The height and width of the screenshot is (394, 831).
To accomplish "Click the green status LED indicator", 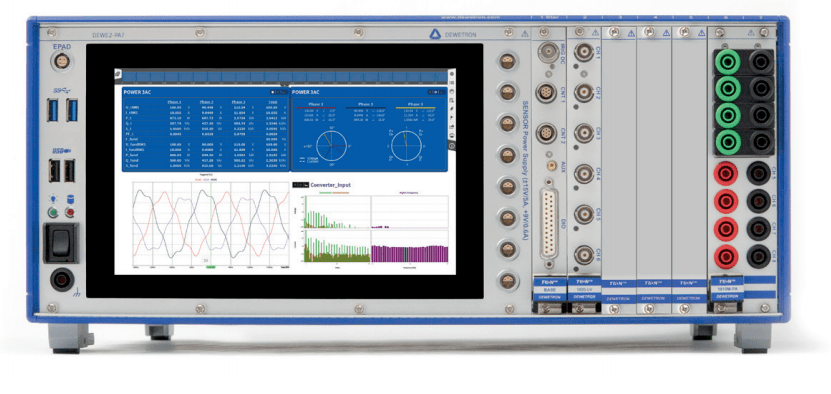I will coord(53,213).
